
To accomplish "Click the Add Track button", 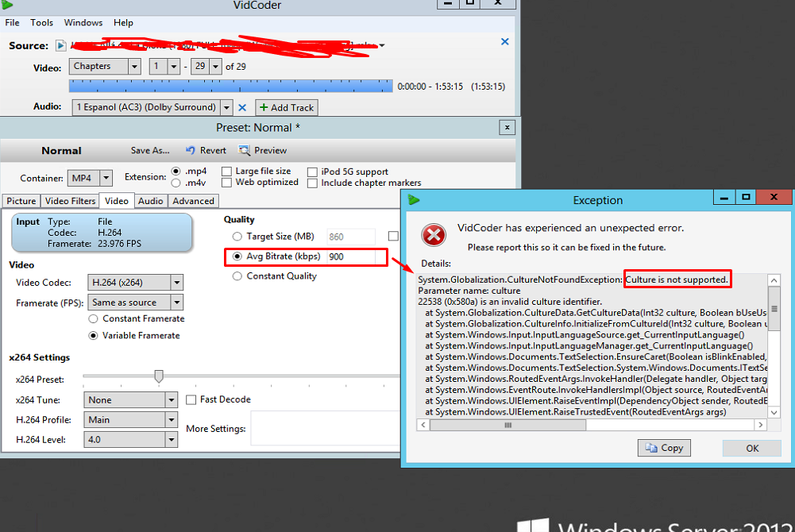I will tap(287, 107).
